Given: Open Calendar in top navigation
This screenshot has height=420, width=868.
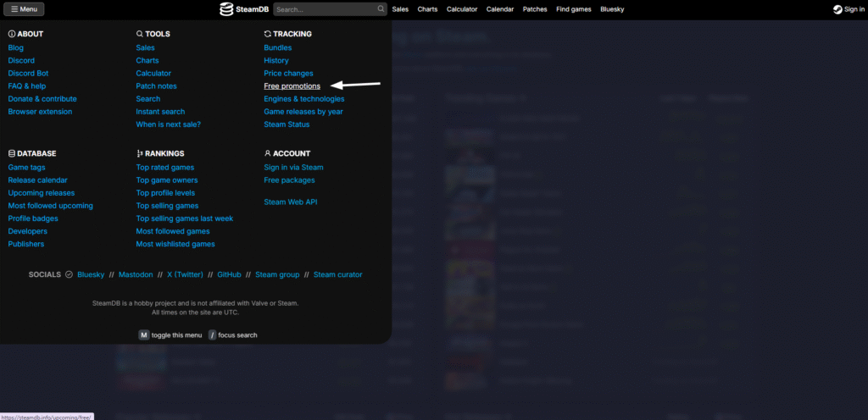Looking at the screenshot, I should tap(500, 9).
